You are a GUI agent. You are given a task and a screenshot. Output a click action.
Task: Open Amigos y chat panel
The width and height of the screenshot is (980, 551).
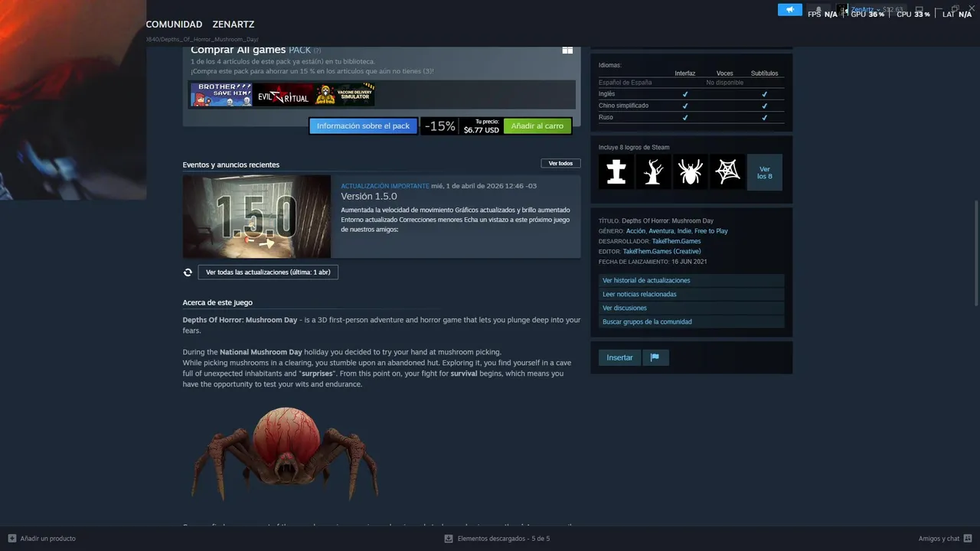coord(946,539)
